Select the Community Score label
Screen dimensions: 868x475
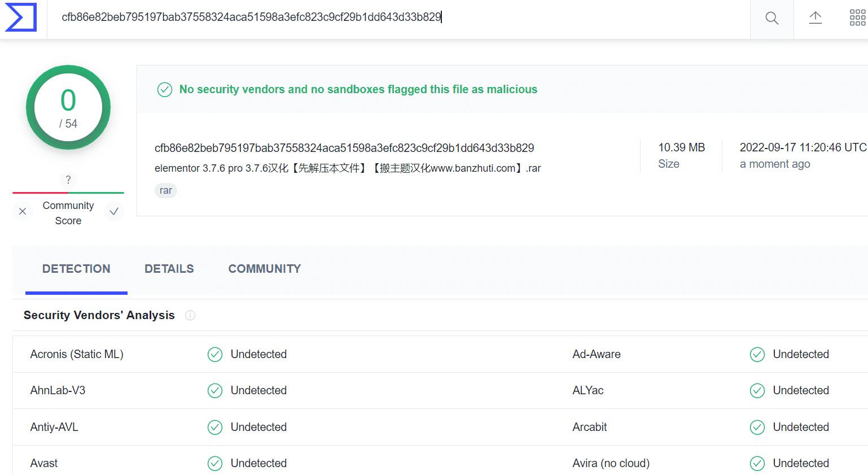(68, 213)
